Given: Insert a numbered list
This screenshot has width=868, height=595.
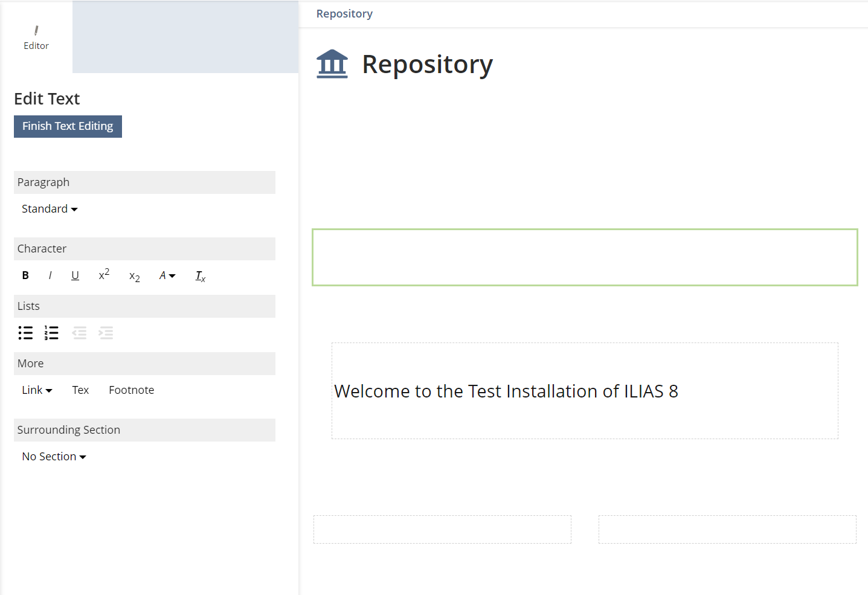Looking at the screenshot, I should coord(51,333).
